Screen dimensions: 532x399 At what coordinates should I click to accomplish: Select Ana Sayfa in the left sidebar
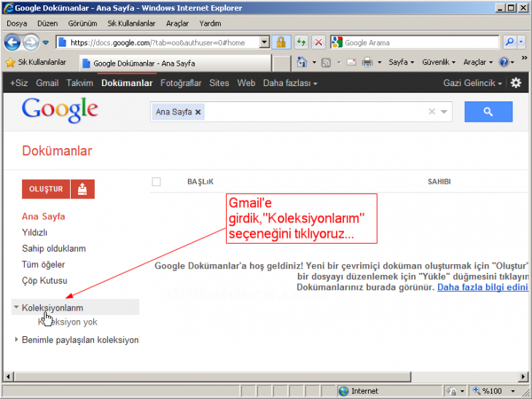(x=44, y=217)
